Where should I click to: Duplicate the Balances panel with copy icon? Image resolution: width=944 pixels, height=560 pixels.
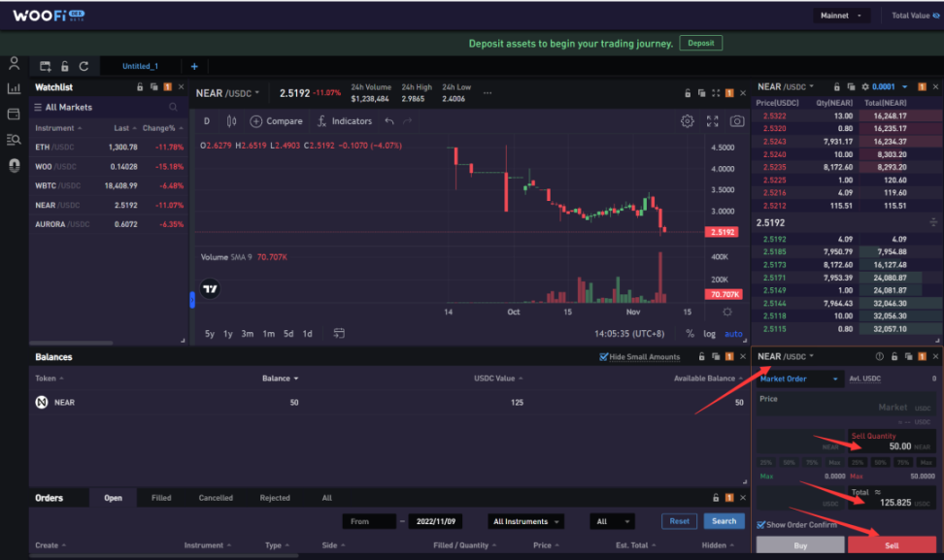[716, 357]
